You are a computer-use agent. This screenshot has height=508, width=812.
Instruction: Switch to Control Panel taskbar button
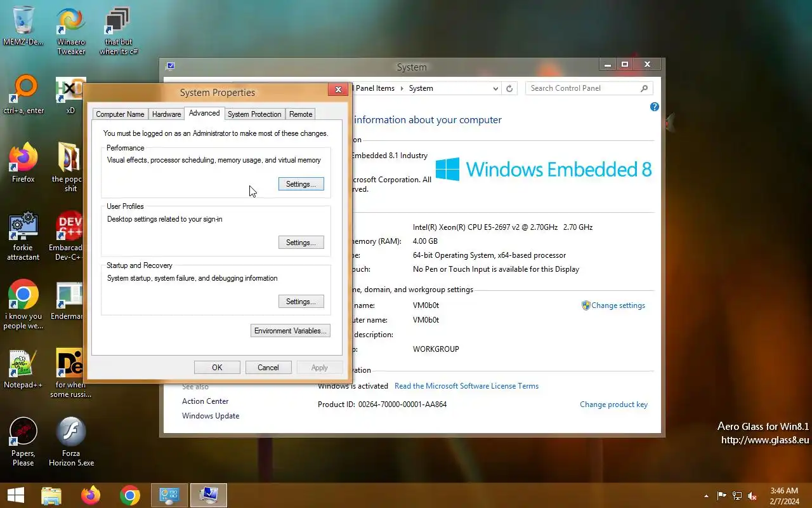point(169,495)
